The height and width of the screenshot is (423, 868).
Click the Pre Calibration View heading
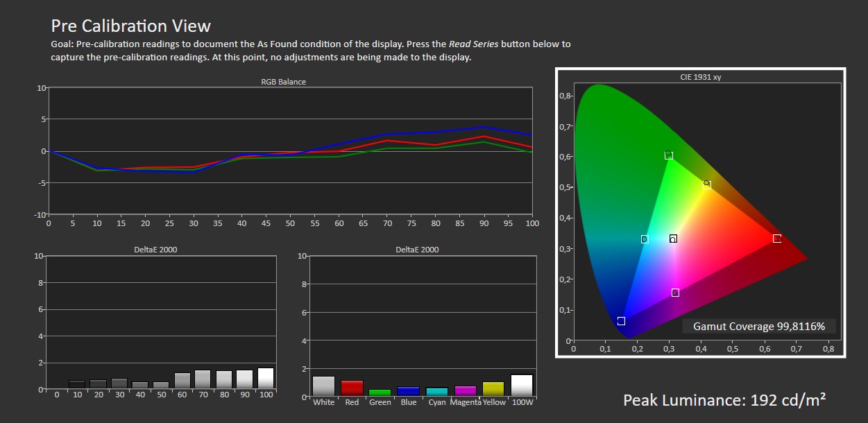pos(130,26)
